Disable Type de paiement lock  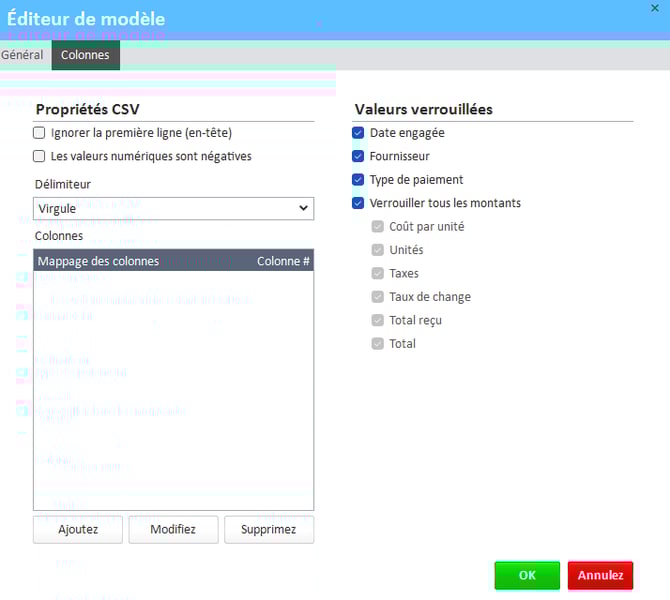point(359,180)
